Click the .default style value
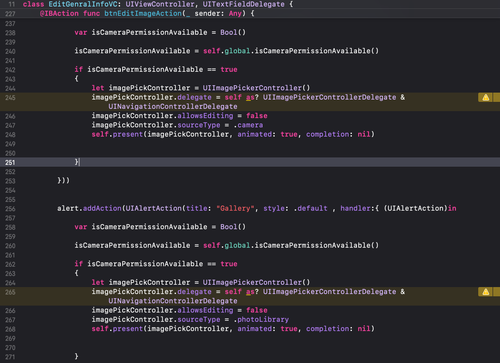The image size is (500, 363). [310, 208]
